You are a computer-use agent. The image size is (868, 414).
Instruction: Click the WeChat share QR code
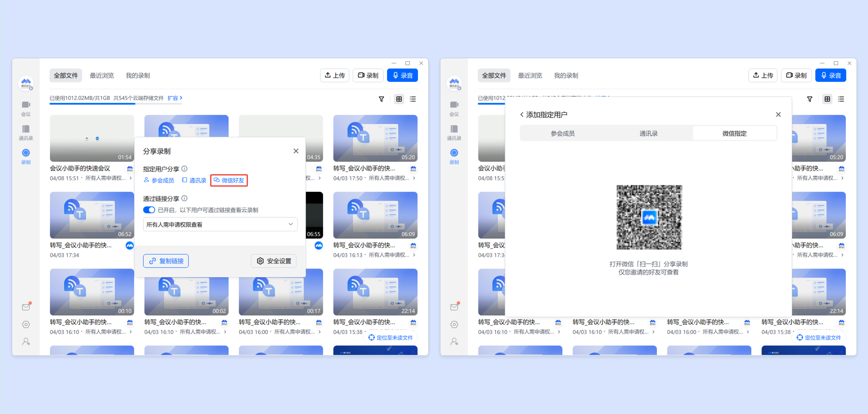tap(649, 217)
